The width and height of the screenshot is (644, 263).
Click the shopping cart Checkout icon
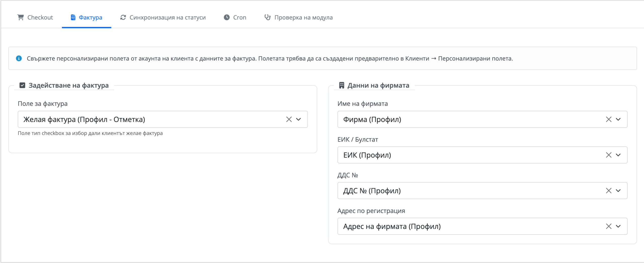(20, 17)
